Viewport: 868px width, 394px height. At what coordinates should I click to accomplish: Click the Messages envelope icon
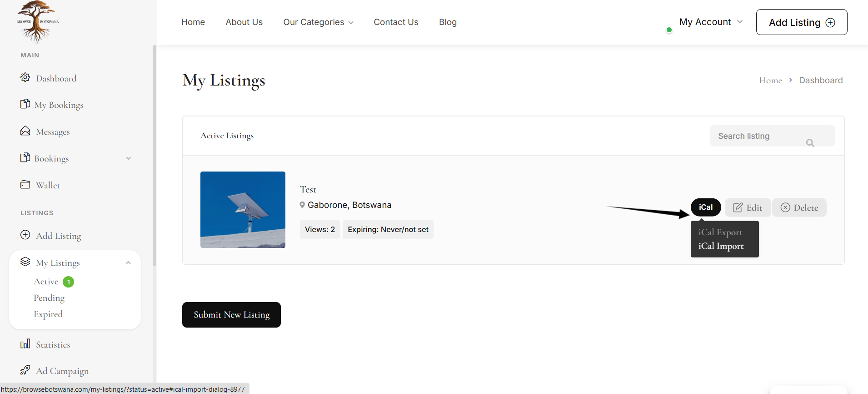pyautogui.click(x=25, y=131)
